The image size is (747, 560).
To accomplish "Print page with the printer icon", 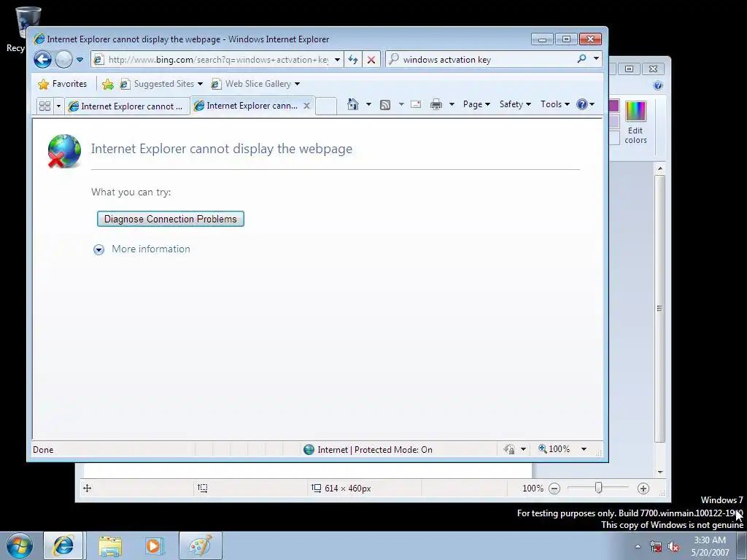I will [436, 104].
